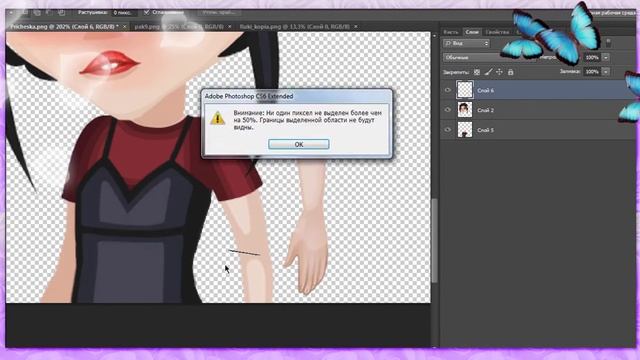Select the layer named Слой 5
Screen dimensions: 640x360
[x=485, y=130]
